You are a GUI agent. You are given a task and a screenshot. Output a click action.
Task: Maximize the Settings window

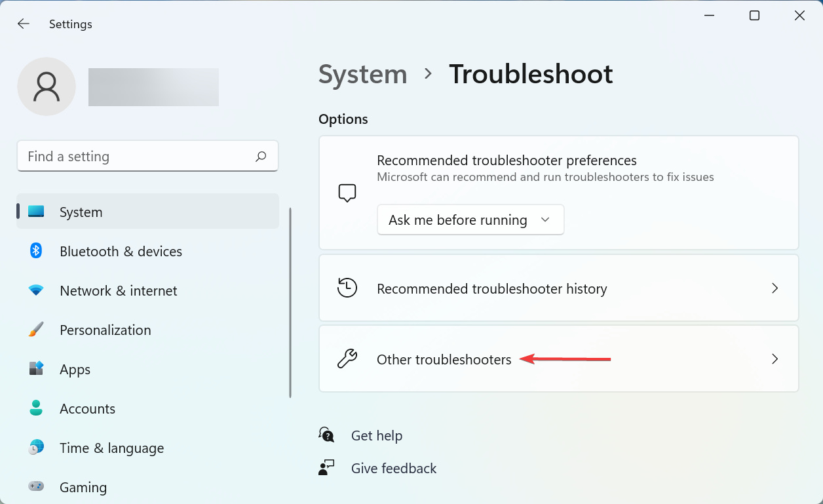click(754, 16)
